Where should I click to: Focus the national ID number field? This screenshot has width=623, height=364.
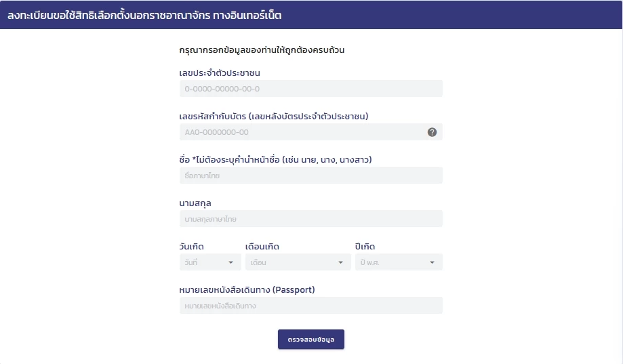coord(310,89)
